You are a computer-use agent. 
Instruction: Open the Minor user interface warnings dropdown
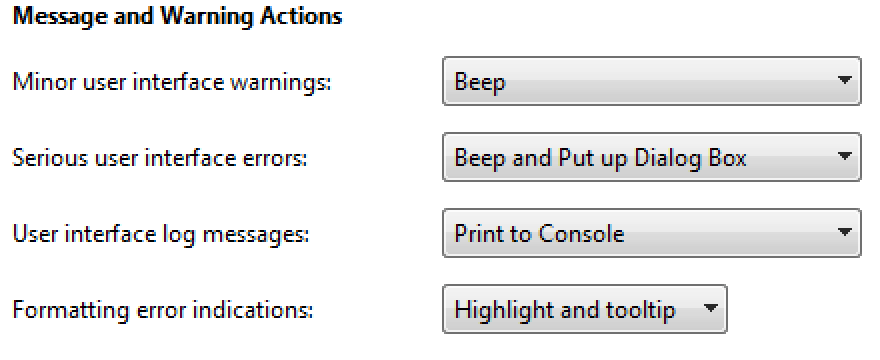(652, 81)
